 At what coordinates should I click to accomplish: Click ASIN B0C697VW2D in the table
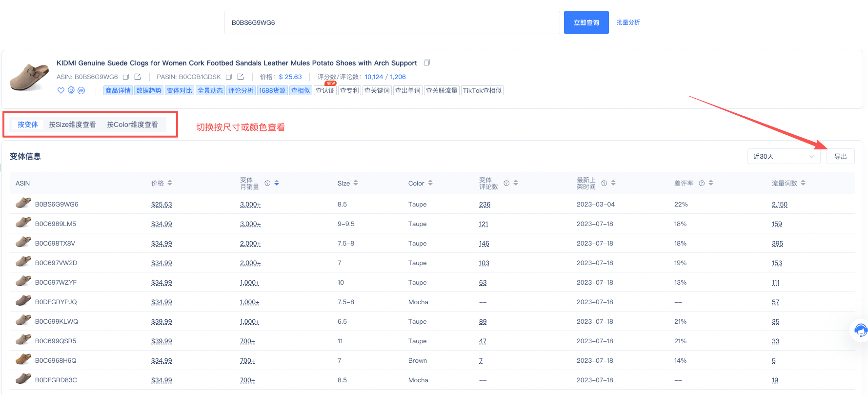(x=56, y=263)
